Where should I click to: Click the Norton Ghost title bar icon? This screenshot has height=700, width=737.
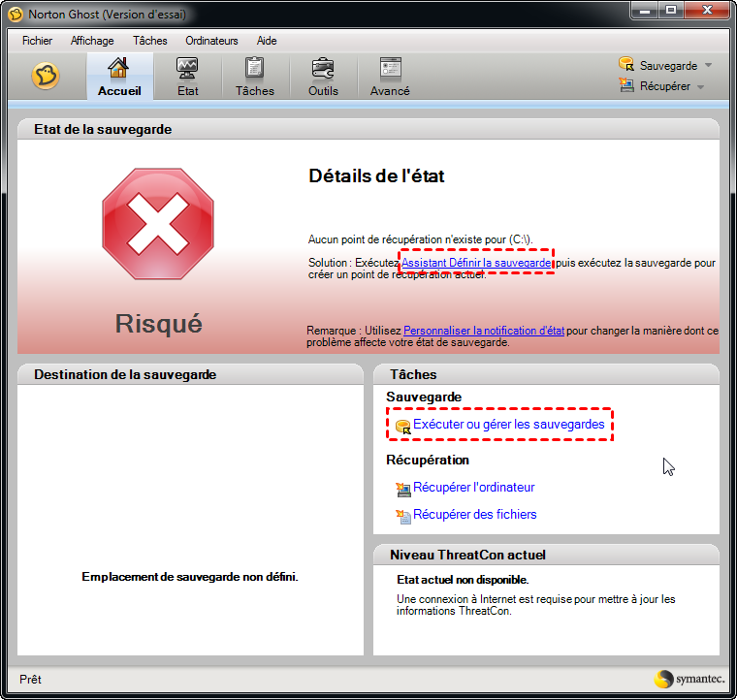[x=16, y=15]
